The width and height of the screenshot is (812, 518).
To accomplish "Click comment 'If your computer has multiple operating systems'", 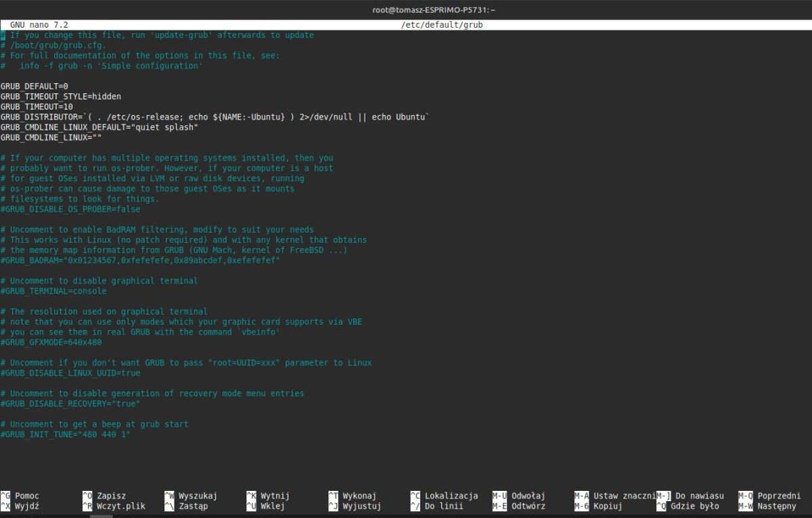I will (x=167, y=158).
